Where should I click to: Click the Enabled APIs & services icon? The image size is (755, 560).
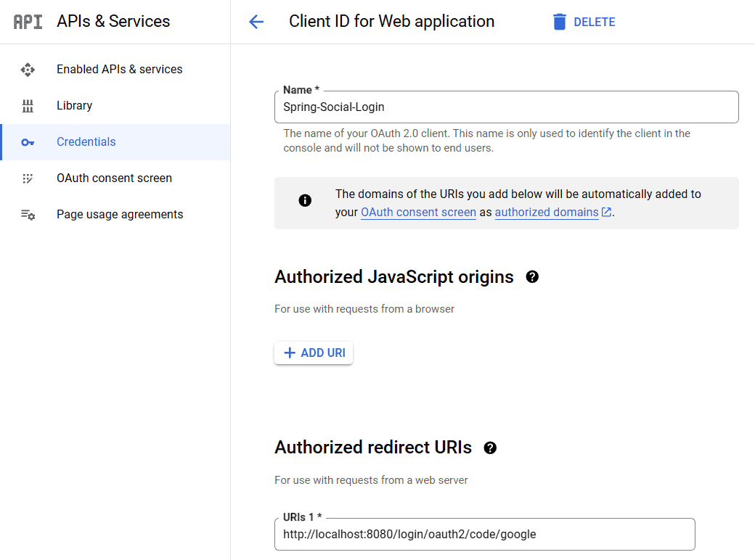coord(28,70)
